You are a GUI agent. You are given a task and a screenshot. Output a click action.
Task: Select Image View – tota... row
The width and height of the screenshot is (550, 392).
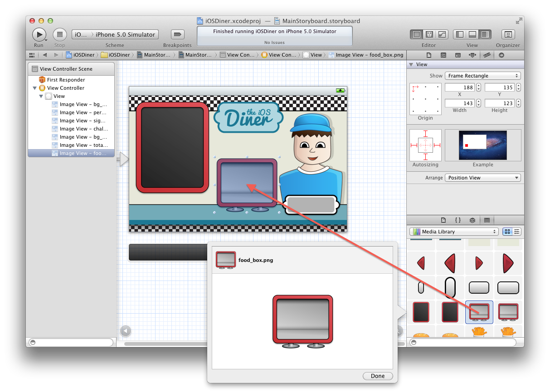point(71,145)
